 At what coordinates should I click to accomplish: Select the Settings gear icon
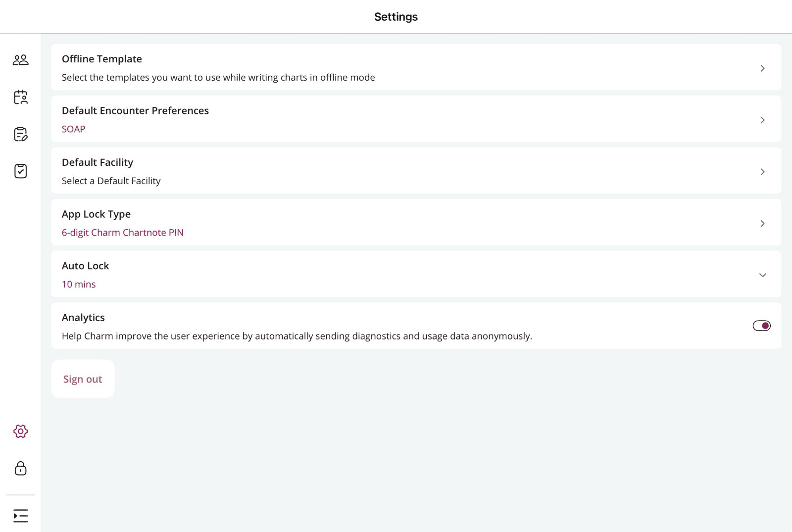[20, 432]
